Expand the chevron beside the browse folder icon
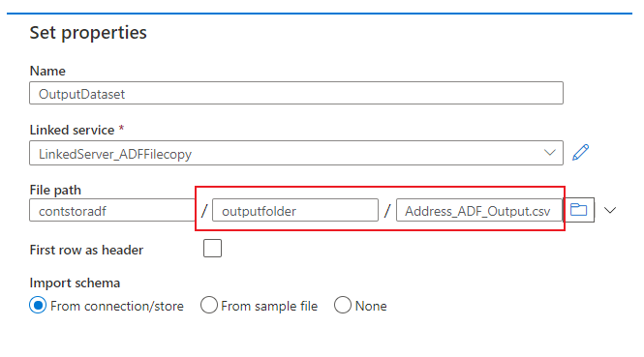 pyautogui.click(x=610, y=211)
